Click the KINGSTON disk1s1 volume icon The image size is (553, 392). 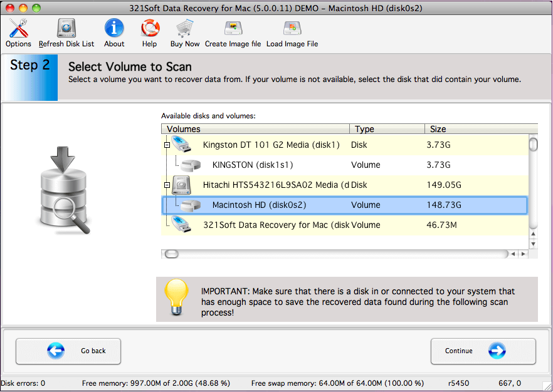click(x=191, y=165)
